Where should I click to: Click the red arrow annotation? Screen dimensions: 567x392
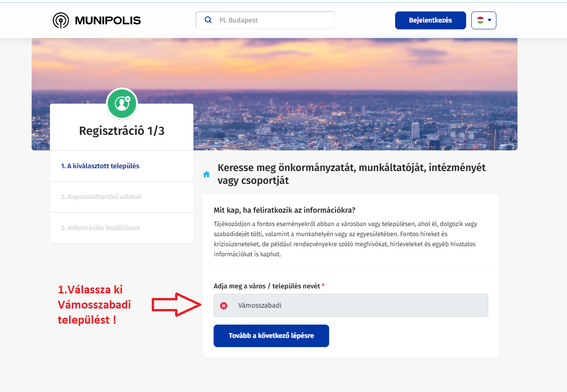coord(177,304)
